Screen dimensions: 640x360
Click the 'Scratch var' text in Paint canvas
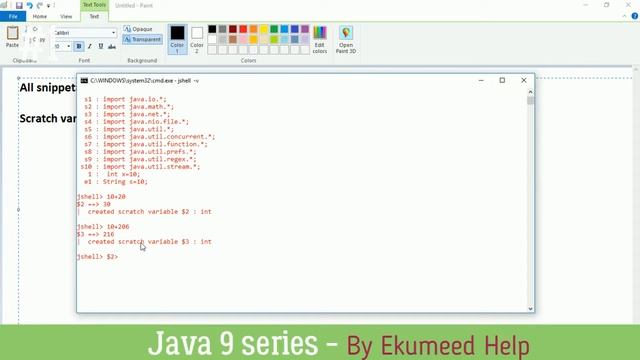48,119
